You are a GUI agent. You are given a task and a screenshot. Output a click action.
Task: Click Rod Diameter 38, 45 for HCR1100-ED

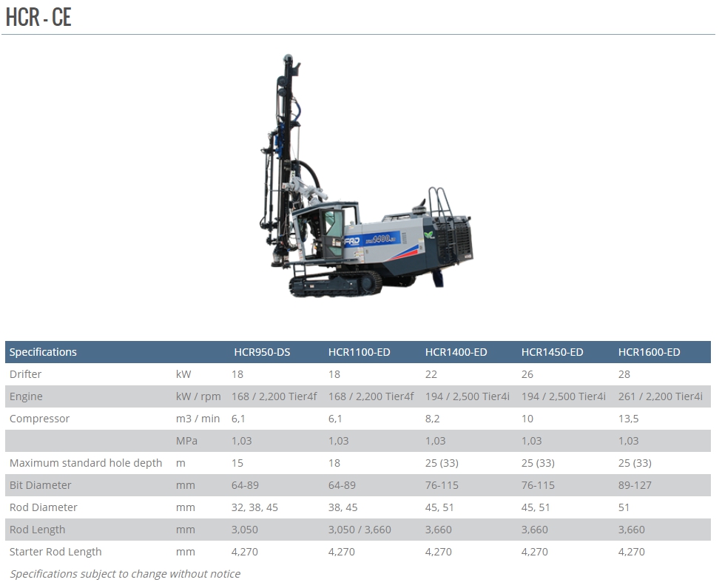point(343,507)
